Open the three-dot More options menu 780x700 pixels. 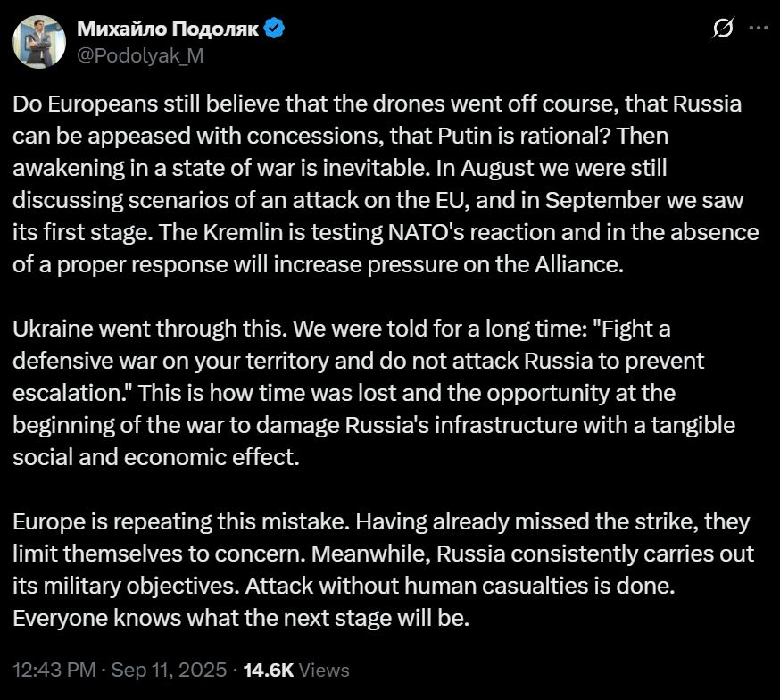pos(758,29)
